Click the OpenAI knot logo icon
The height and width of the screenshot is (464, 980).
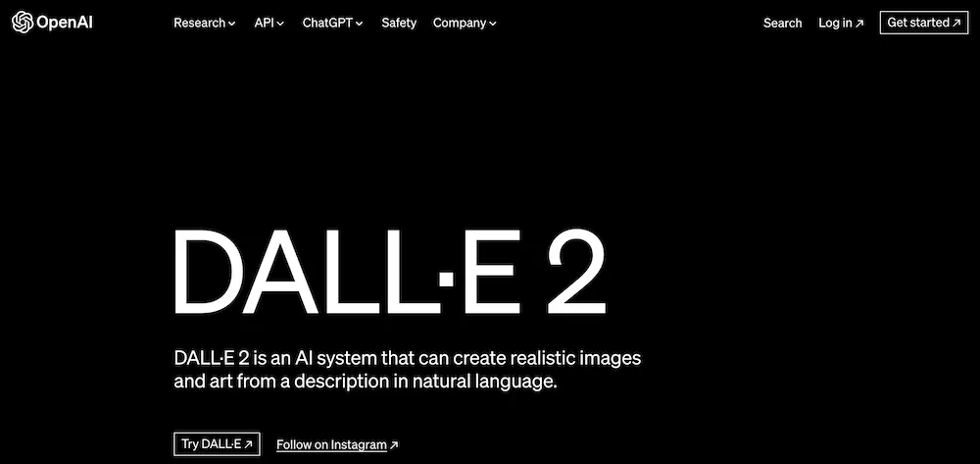pos(23,23)
